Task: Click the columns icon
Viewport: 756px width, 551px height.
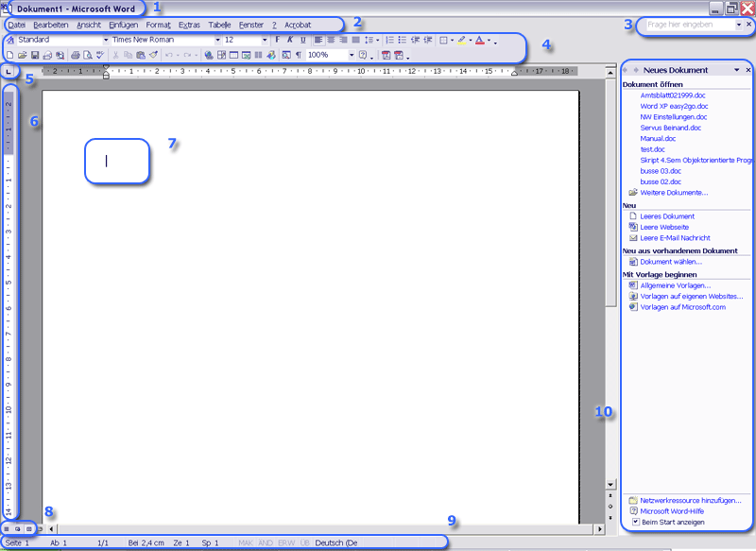Action: [258, 55]
